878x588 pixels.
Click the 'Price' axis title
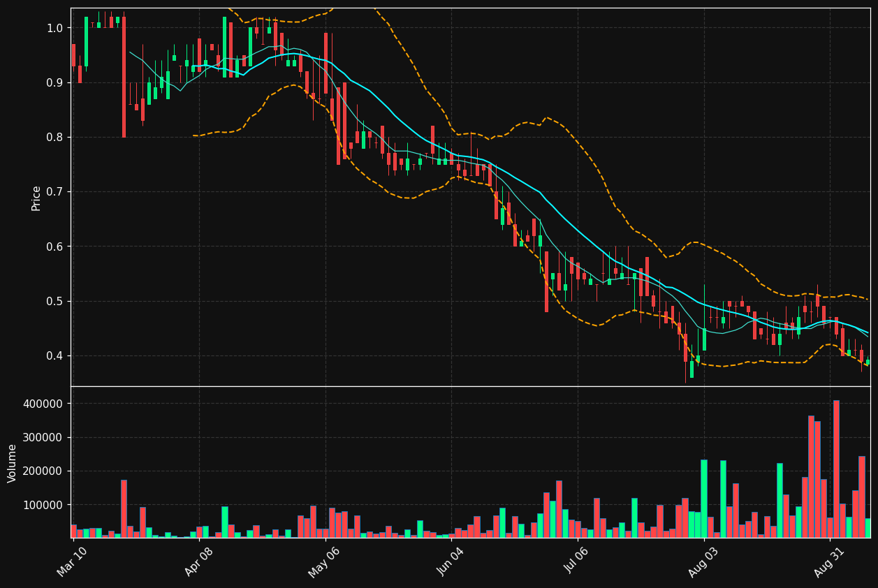pos(36,198)
